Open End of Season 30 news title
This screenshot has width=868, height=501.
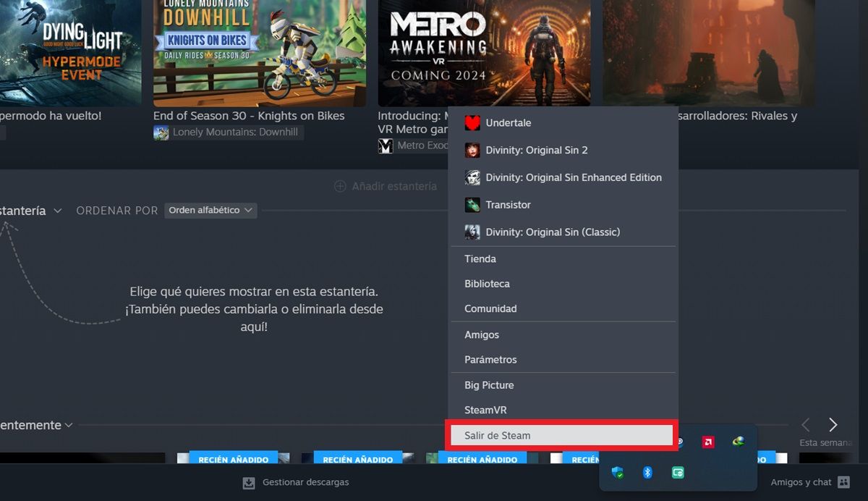tap(249, 116)
